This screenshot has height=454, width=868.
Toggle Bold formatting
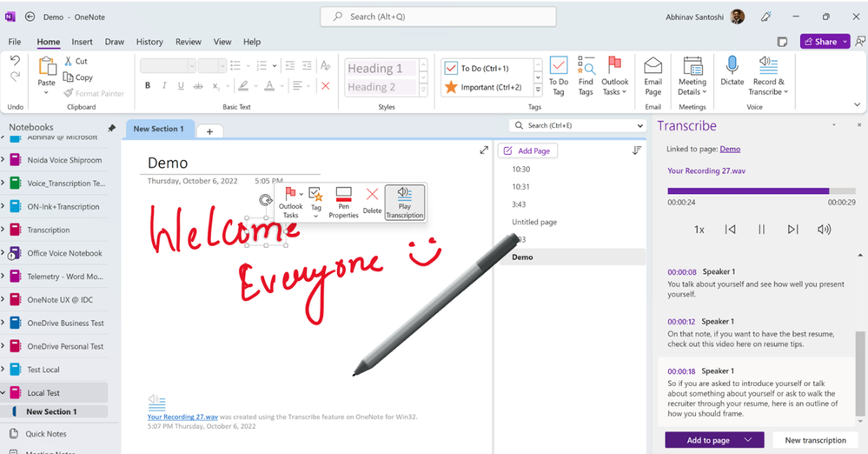click(x=147, y=85)
